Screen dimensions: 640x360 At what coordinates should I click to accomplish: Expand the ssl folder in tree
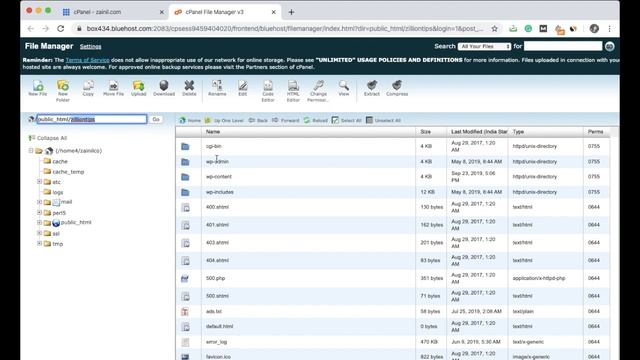[x=40, y=233]
